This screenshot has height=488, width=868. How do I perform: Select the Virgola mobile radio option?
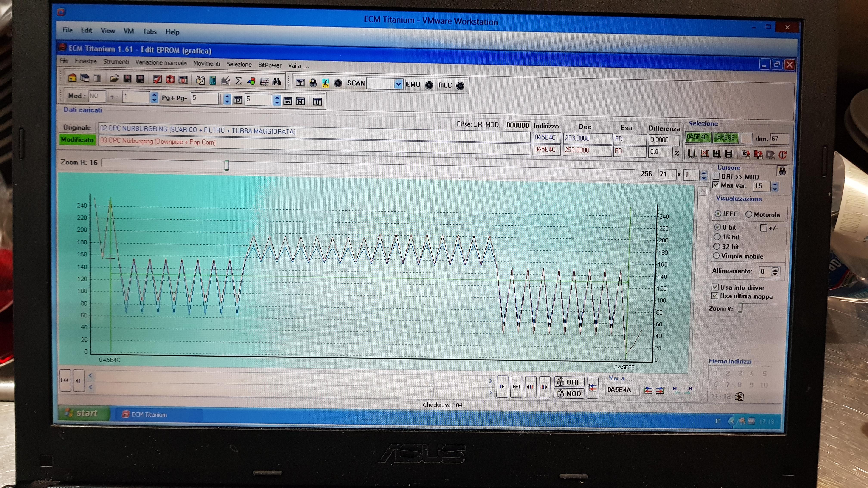pyautogui.click(x=716, y=256)
